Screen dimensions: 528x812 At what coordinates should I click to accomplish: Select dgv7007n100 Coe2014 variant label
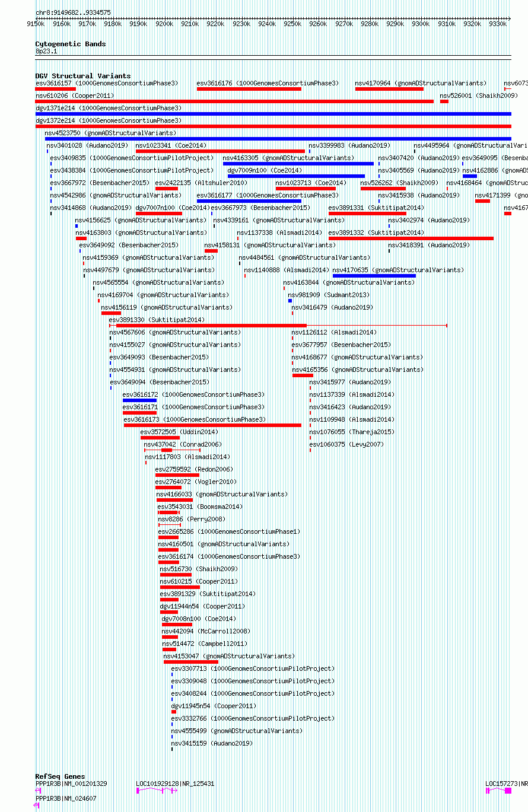tap(173, 208)
